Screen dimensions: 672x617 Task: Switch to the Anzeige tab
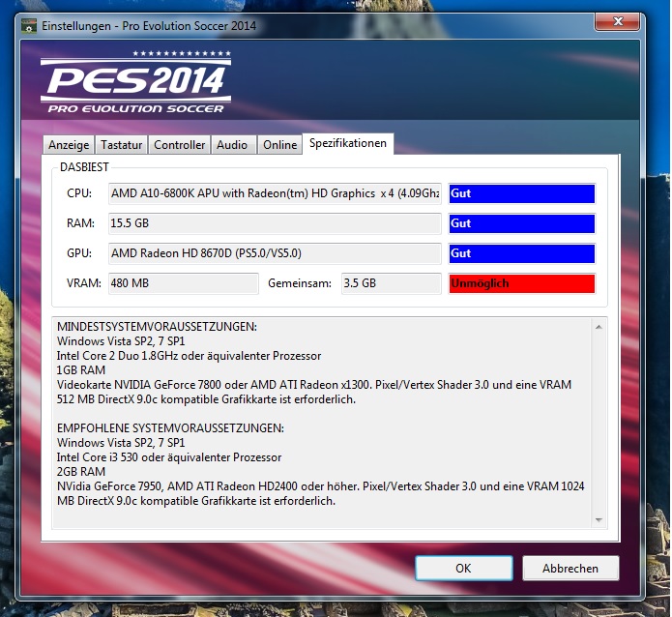[x=69, y=145]
